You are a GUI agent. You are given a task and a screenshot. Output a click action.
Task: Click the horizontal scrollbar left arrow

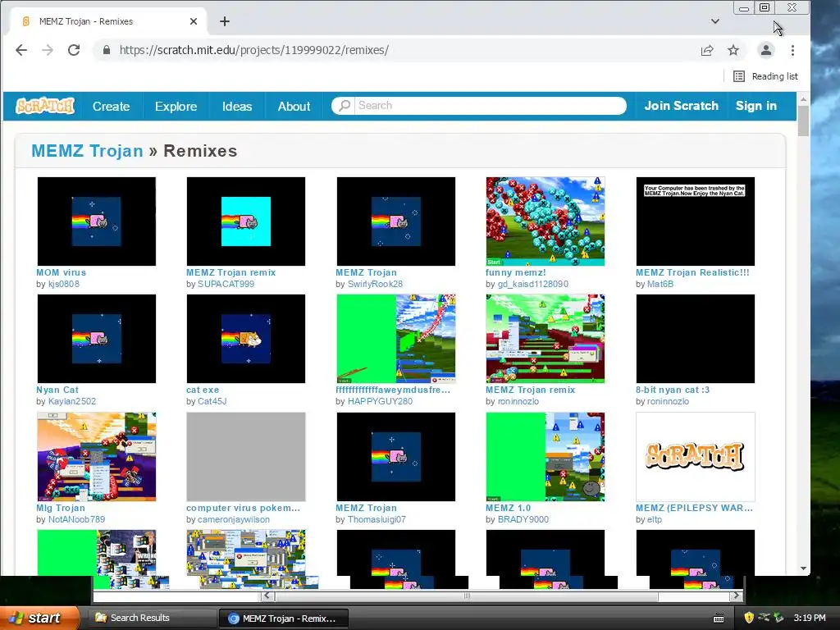pyautogui.click(x=267, y=596)
